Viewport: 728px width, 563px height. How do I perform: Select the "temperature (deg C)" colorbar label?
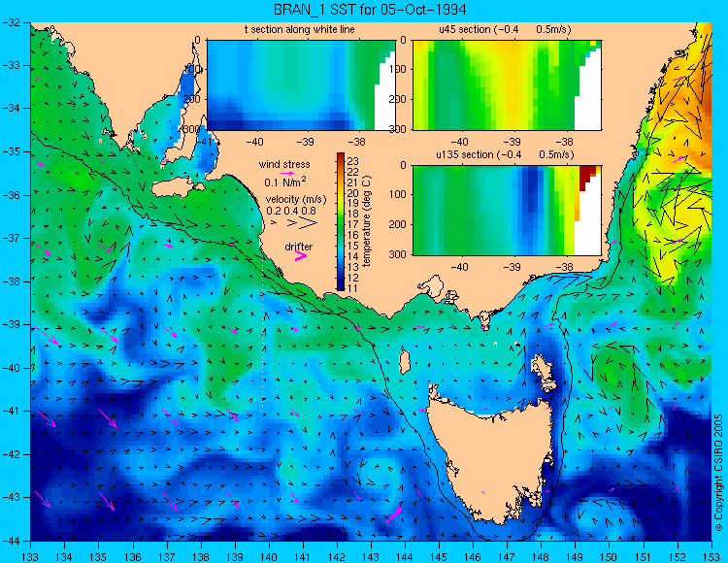point(367,221)
